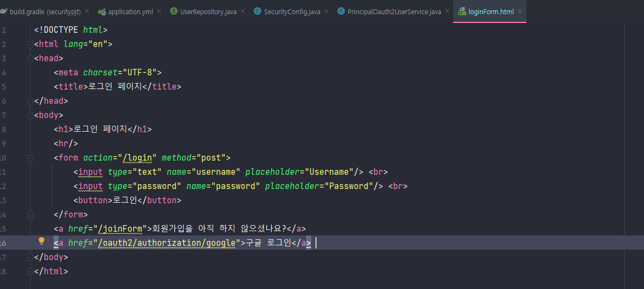The width and height of the screenshot is (644, 289).
Task: Collapse the body section fold at line 7
Action: pyautogui.click(x=30, y=115)
